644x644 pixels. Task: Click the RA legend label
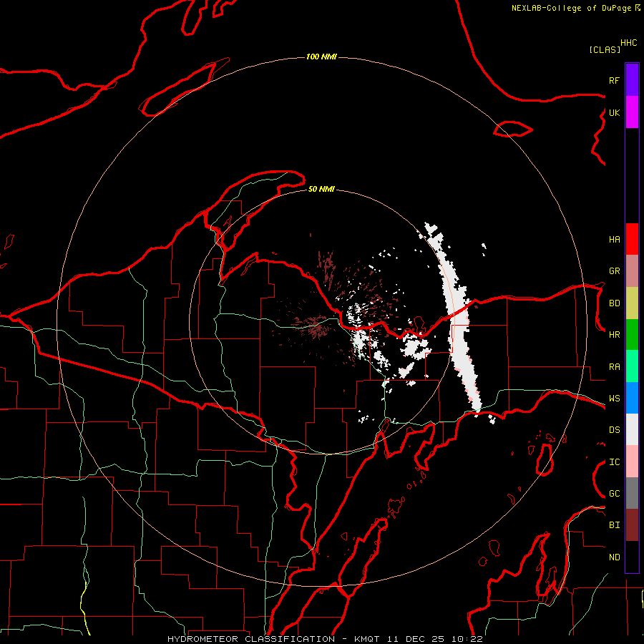click(x=614, y=367)
